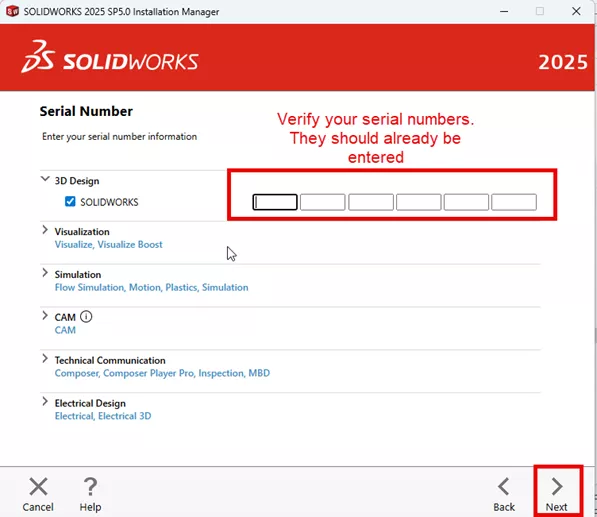This screenshot has height=517, width=597.
Task: Click the 3D Design heading text
Action: [77, 181]
